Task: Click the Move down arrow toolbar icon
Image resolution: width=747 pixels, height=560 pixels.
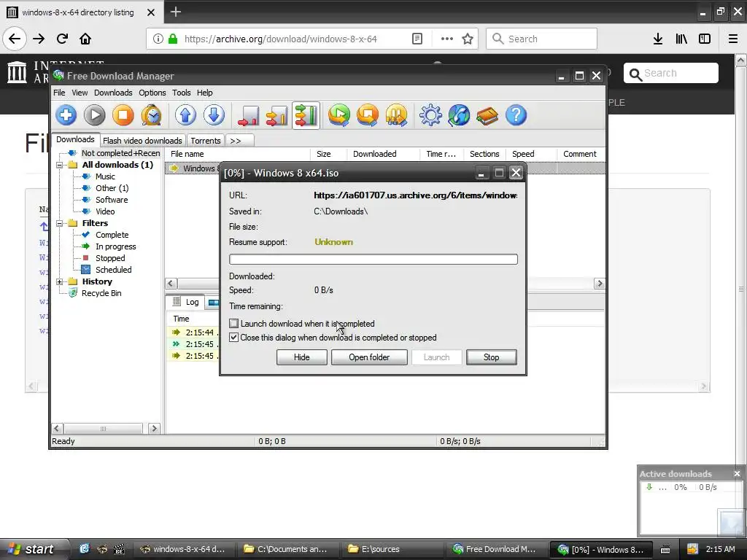Action: [214, 115]
